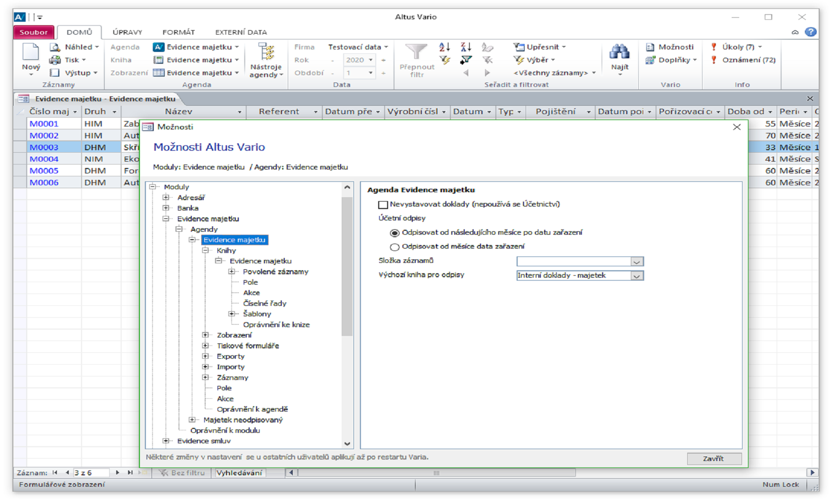Viewport: 835px width, 504px height.
Task: Open the Složka záznamů dropdown
Action: (637, 262)
